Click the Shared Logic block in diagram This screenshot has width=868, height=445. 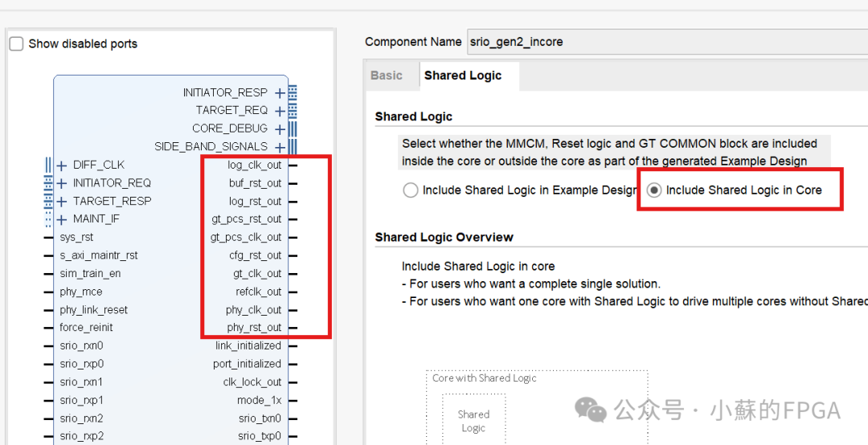pyautogui.click(x=473, y=420)
